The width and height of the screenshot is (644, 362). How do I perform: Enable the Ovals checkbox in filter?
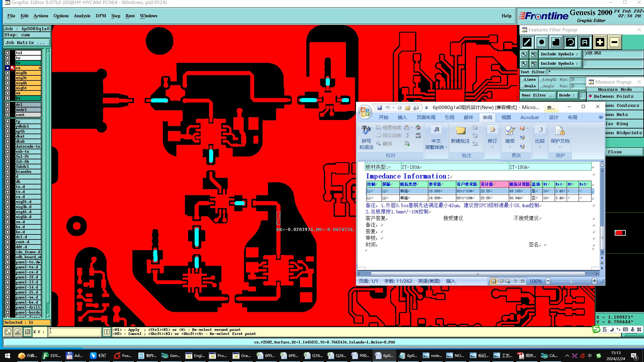pyautogui.click(x=523, y=86)
